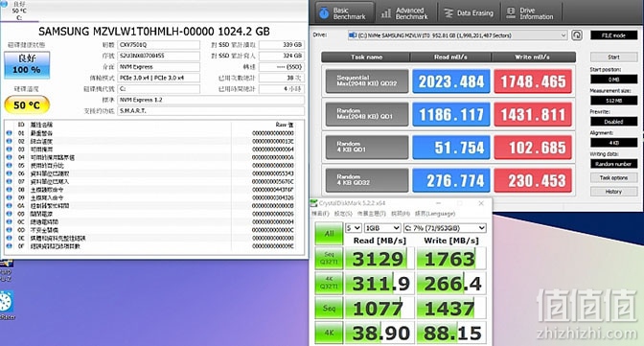The width and height of the screenshot is (644, 346).
Task: Click Random 4 KB QD32 task button
Action: [x=367, y=180]
